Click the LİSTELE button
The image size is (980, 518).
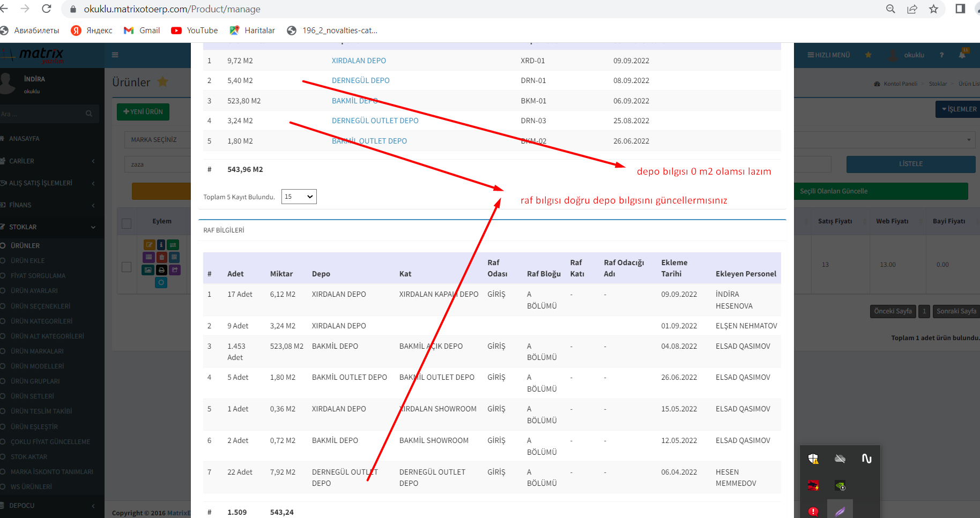[910, 164]
